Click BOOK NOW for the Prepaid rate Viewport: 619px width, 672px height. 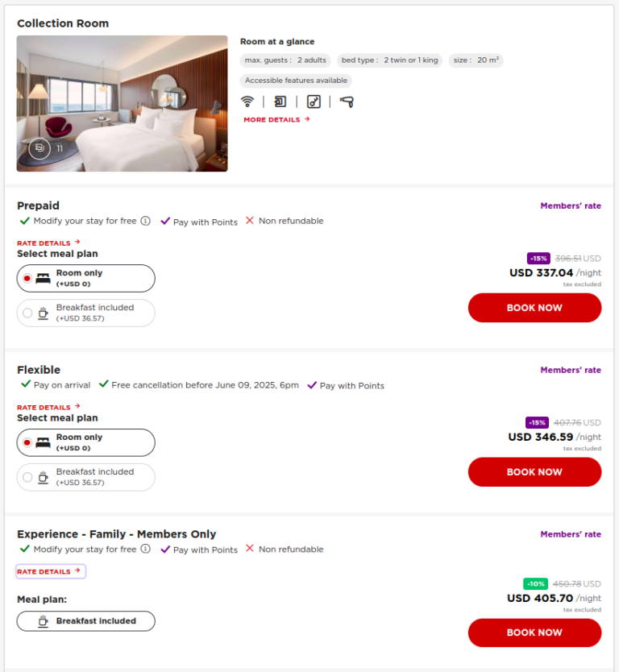pyautogui.click(x=534, y=308)
